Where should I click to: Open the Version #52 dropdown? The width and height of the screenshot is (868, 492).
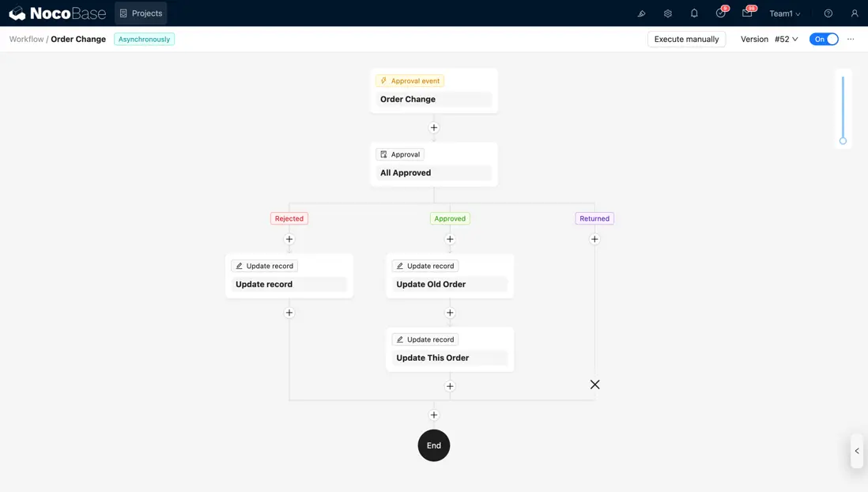pos(783,38)
